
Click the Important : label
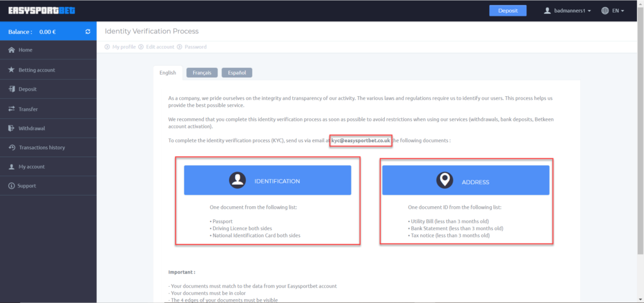tap(182, 272)
